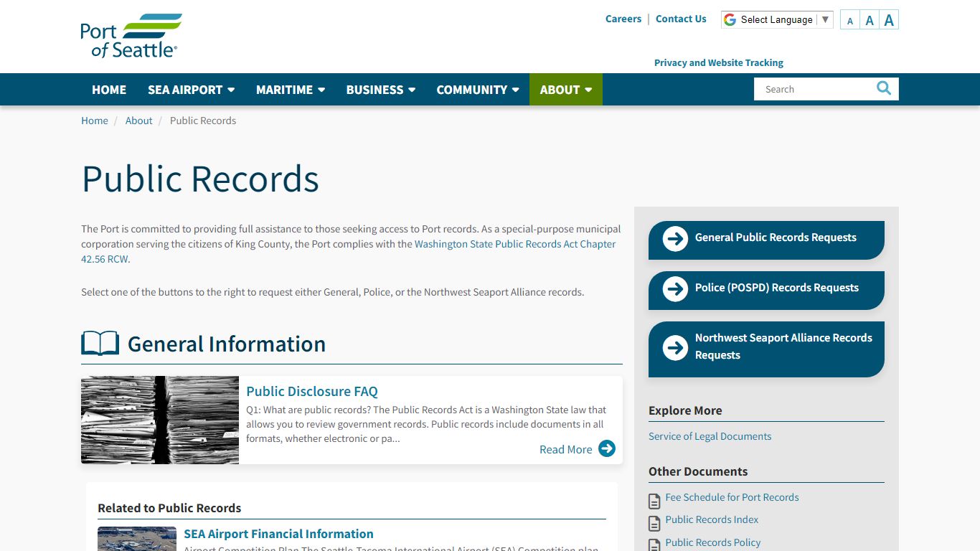
Task: Click into the Search input field
Action: tap(814, 89)
